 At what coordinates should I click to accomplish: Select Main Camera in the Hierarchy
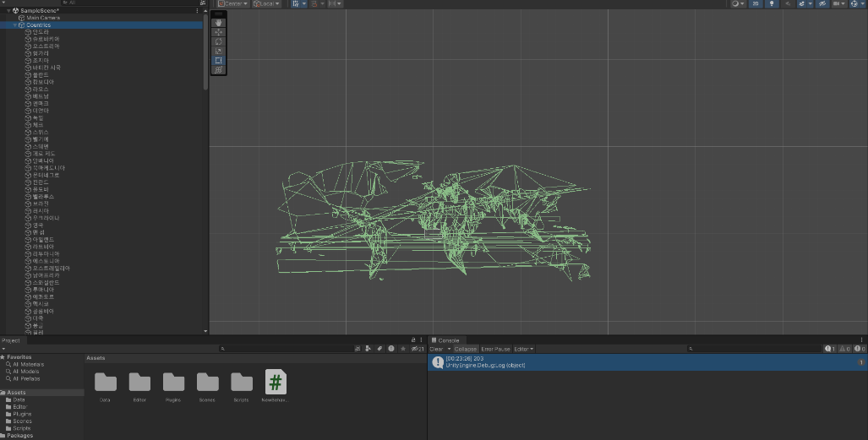click(x=42, y=18)
